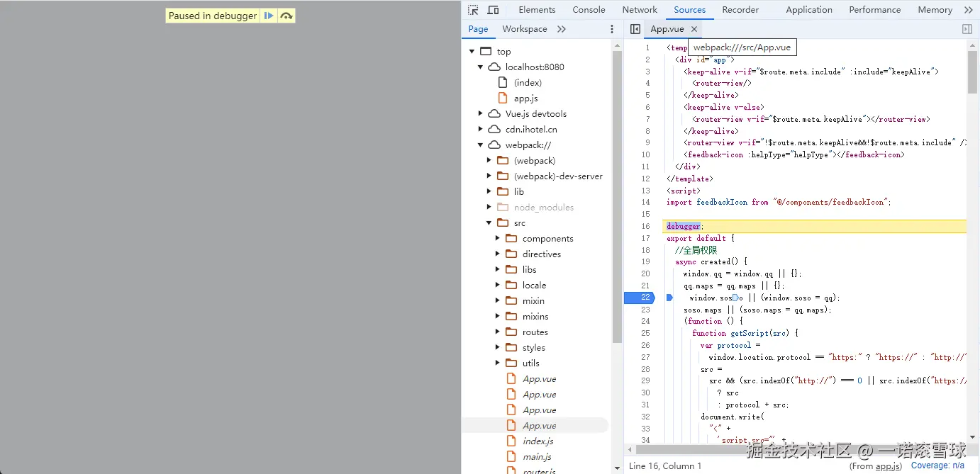Open the Console tab
Screen dimensions: 980x474
coord(589,10)
